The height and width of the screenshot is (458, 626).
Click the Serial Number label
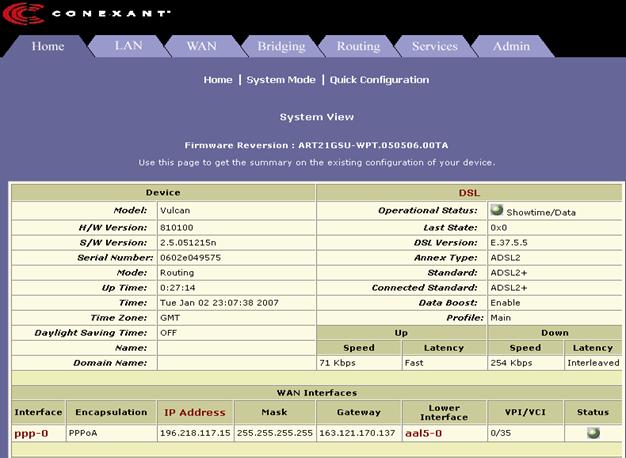(x=115, y=258)
